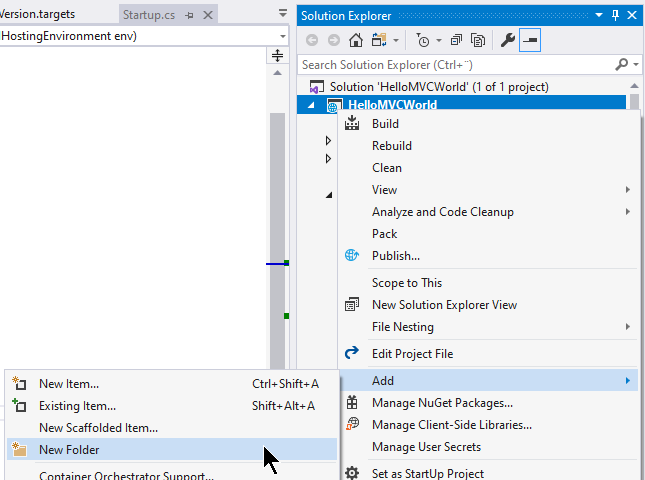Screen dimensions: 645x480
Task: Click the Solution 'HelloMVCWorld' icon
Action: pos(316,87)
